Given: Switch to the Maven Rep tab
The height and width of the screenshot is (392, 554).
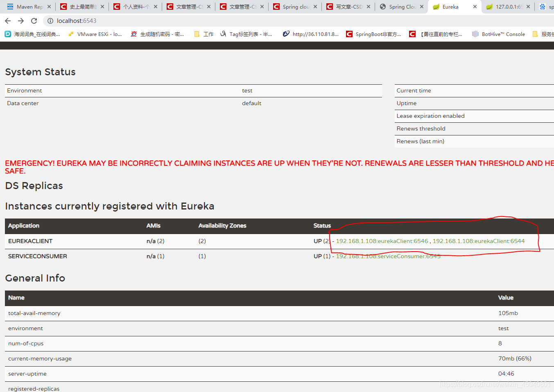Looking at the screenshot, I should 29,7.
